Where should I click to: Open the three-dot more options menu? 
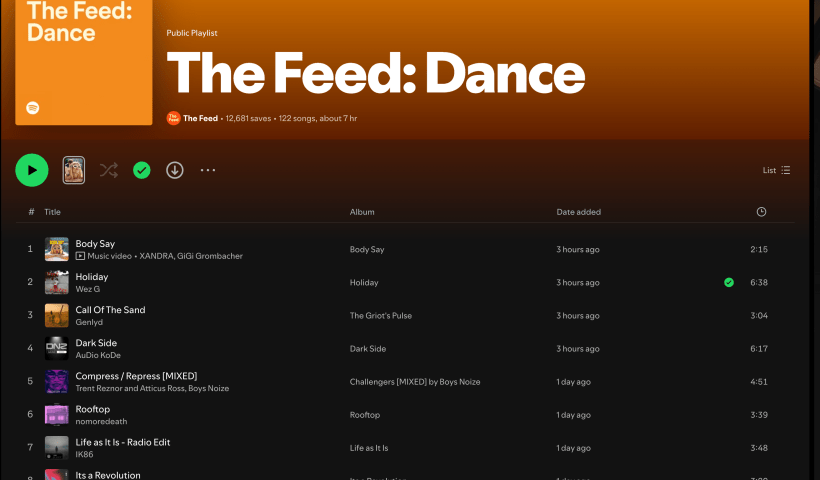[208, 170]
